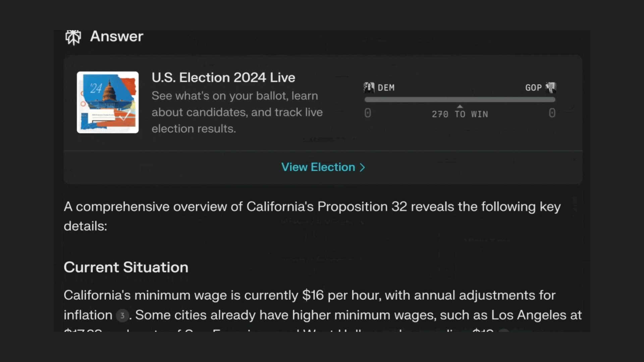Click the DEM party label

tap(386, 88)
